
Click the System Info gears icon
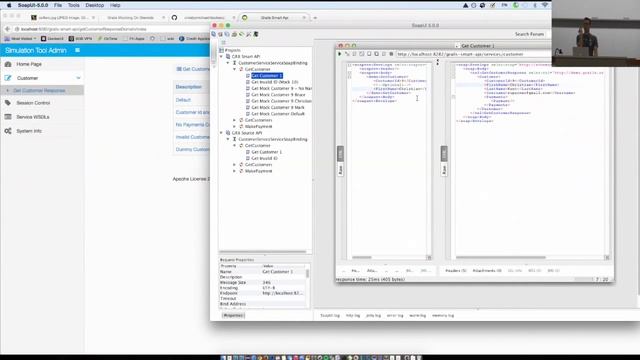pyautogui.click(x=8, y=131)
